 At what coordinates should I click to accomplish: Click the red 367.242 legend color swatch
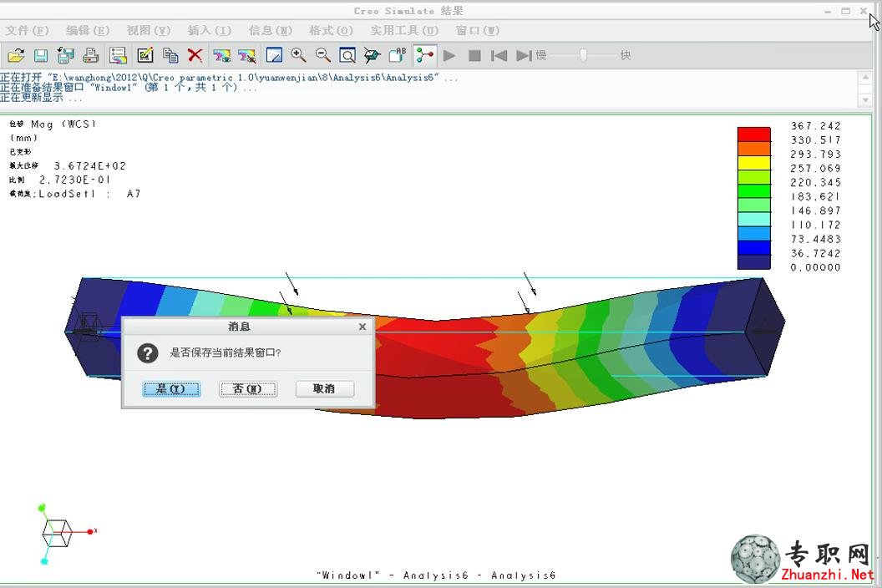pyautogui.click(x=753, y=134)
